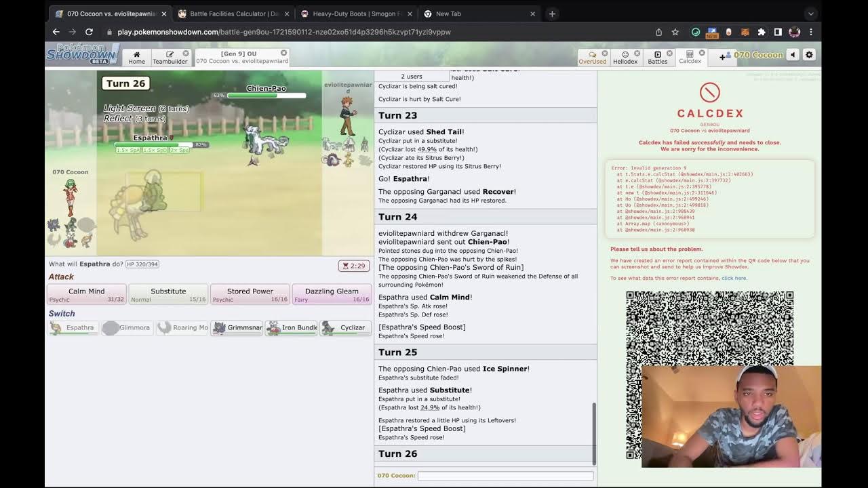Screen dimensions: 868x488
Task: Click the extension icon with NEW badge
Action: pyautogui.click(x=712, y=32)
